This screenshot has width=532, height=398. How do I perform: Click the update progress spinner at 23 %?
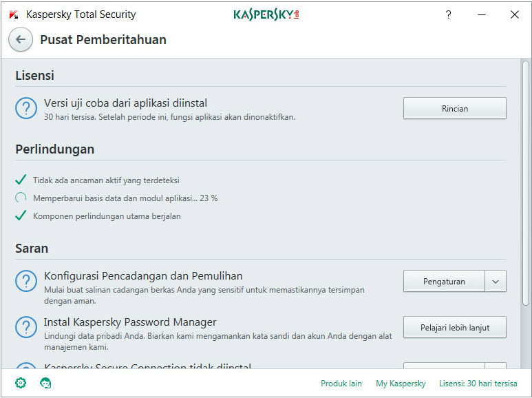[x=21, y=198]
